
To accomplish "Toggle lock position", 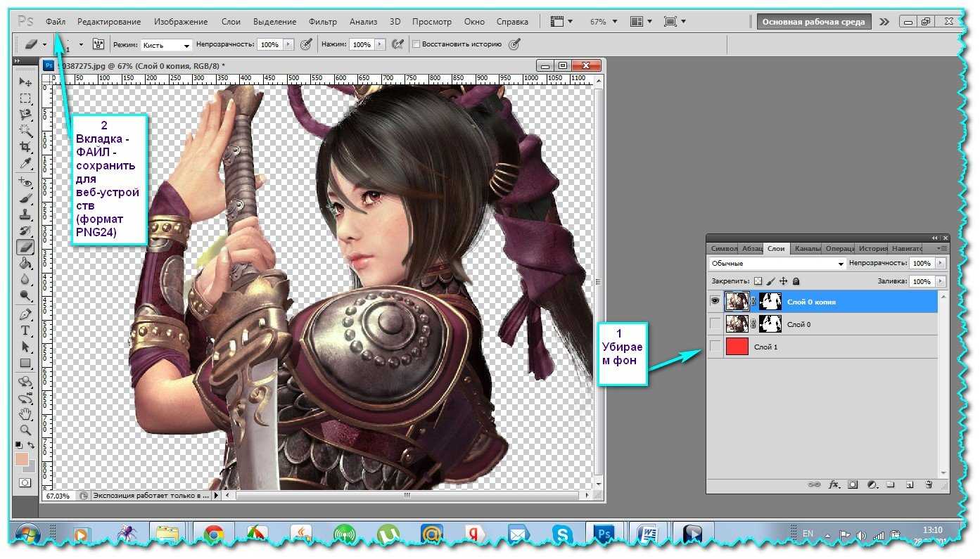I will [783, 281].
